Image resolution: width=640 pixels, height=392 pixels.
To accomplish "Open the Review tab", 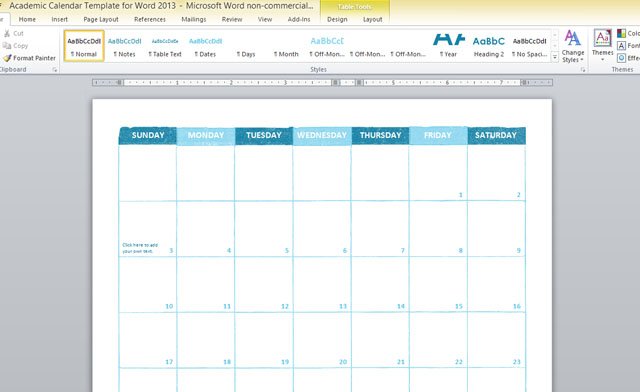I will tap(232, 19).
